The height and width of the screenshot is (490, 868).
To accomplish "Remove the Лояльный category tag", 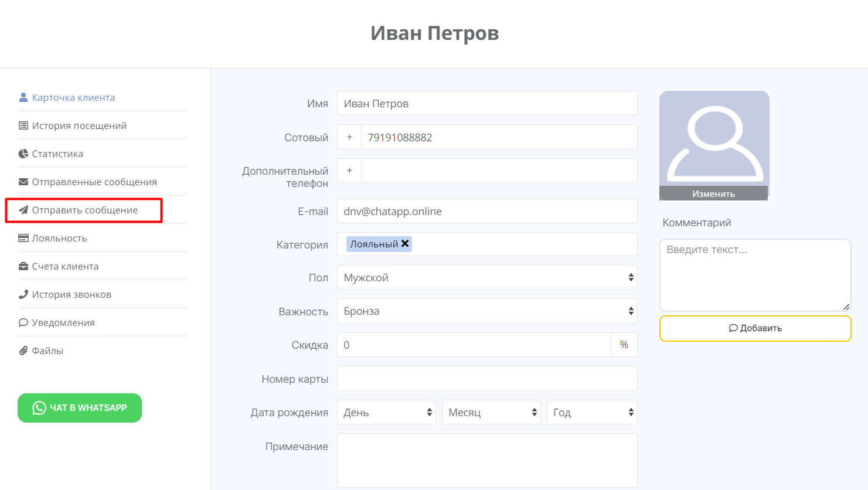I will (405, 244).
